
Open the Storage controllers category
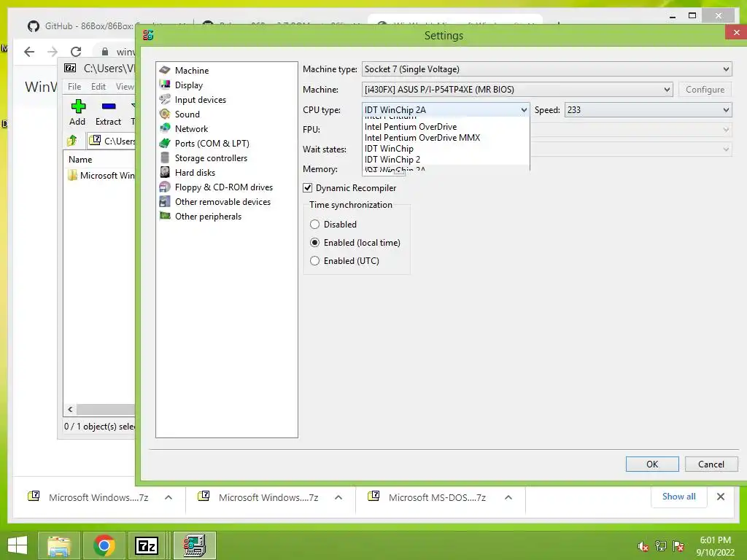point(211,158)
